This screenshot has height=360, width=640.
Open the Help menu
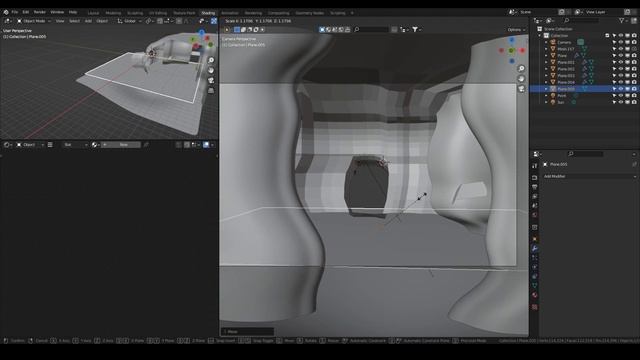pos(73,12)
